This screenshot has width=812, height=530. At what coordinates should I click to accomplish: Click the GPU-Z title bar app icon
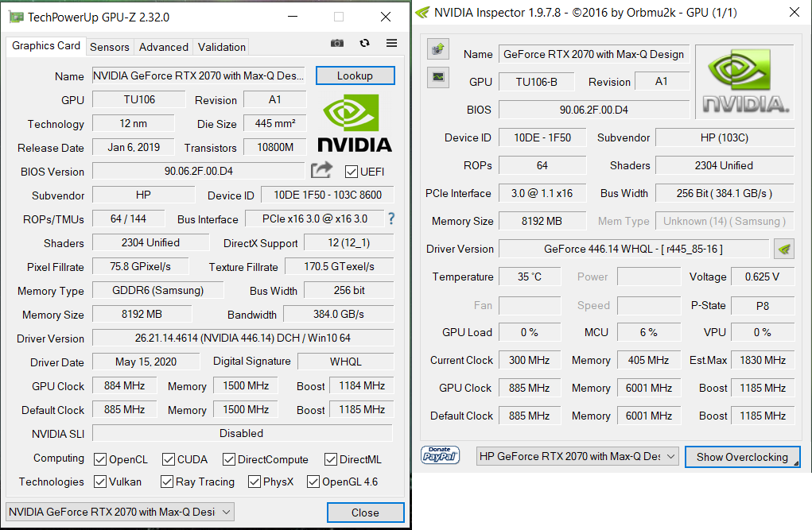click(x=16, y=17)
